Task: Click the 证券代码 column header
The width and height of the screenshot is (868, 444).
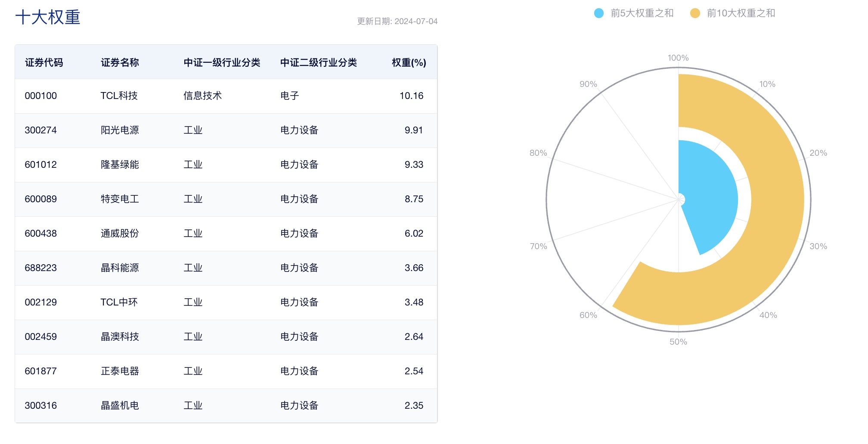Action: click(x=44, y=62)
